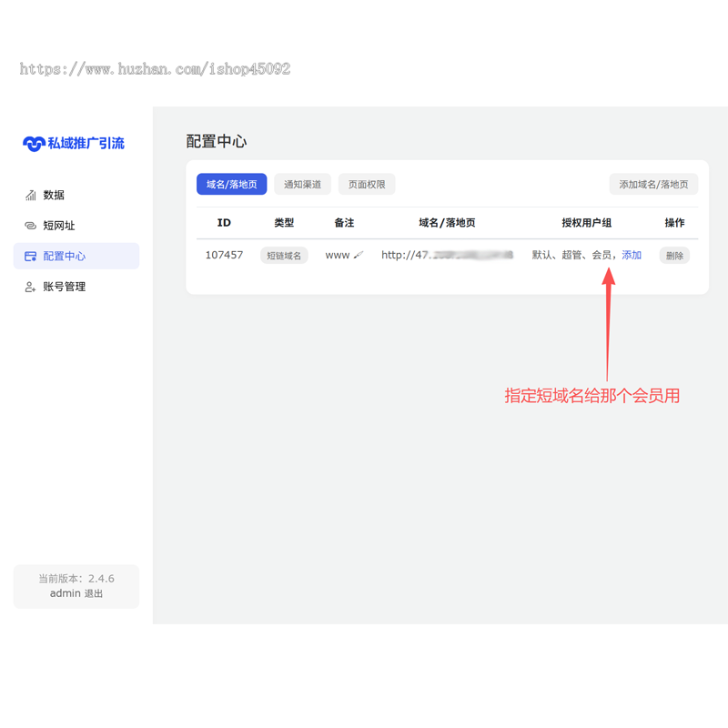Open the 账号管理 menu item

(76, 287)
